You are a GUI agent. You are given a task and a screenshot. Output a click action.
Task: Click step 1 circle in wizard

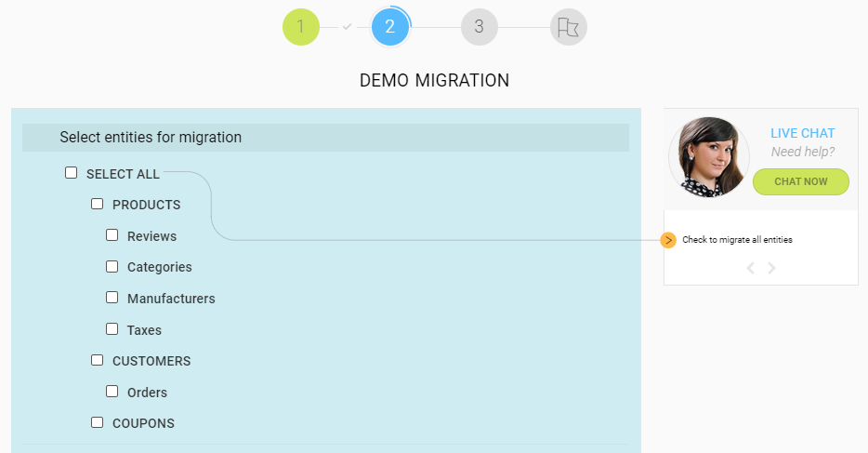300,27
